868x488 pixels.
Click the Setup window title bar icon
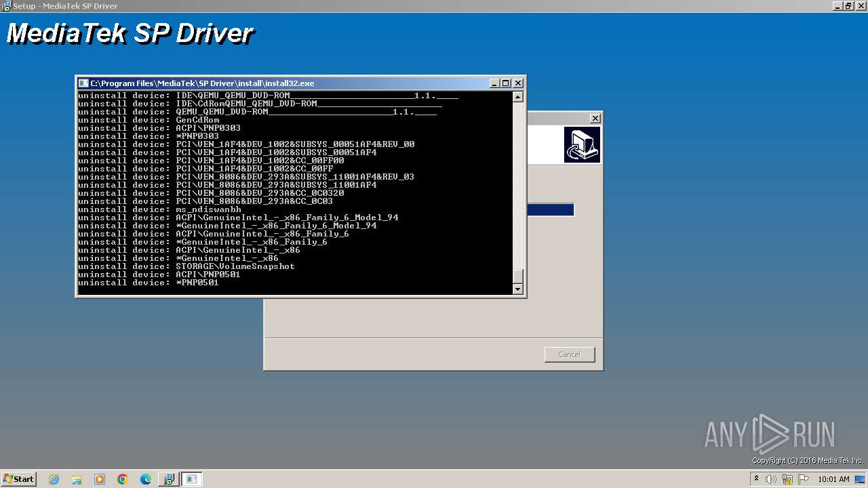click(6, 5)
